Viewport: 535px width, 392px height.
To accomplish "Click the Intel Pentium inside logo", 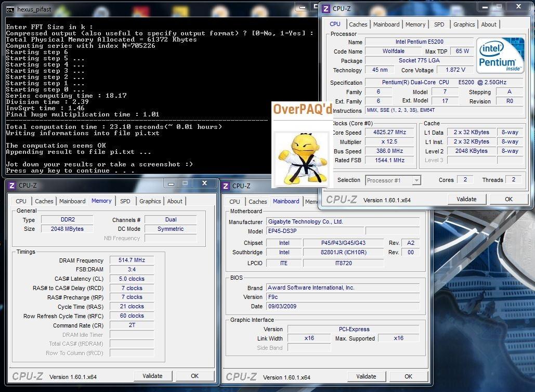I will pyautogui.click(x=500, y=55).
